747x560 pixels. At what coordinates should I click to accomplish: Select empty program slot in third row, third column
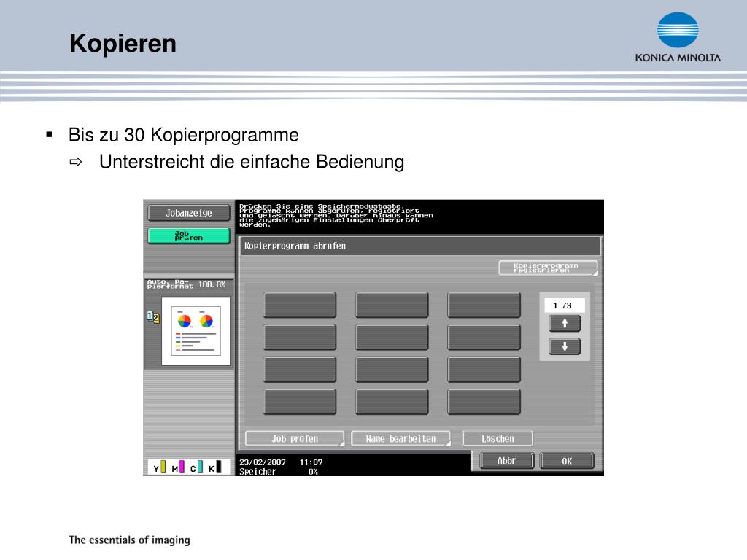click(x=484, y=370)
